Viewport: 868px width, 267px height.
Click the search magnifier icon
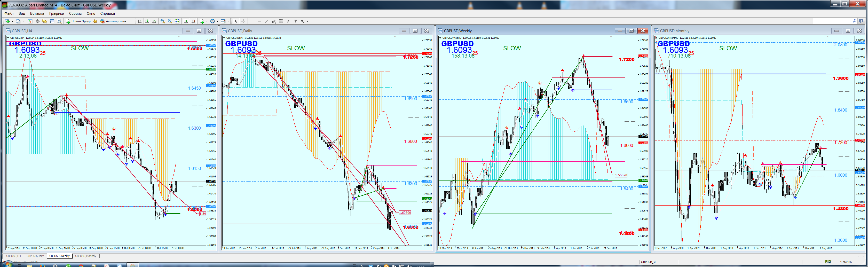coord(855,21)
